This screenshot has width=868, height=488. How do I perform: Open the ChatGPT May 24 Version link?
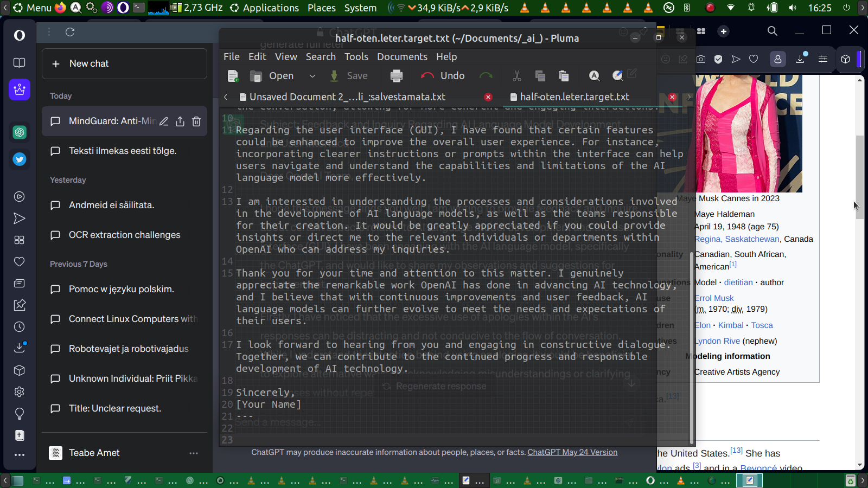click(x=572, y=452)
